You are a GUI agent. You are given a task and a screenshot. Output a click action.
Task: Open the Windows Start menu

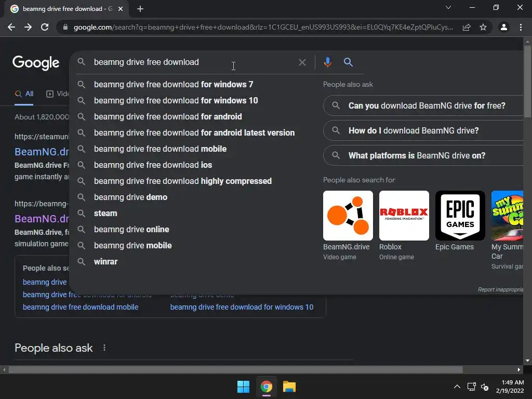coord(243,387)
